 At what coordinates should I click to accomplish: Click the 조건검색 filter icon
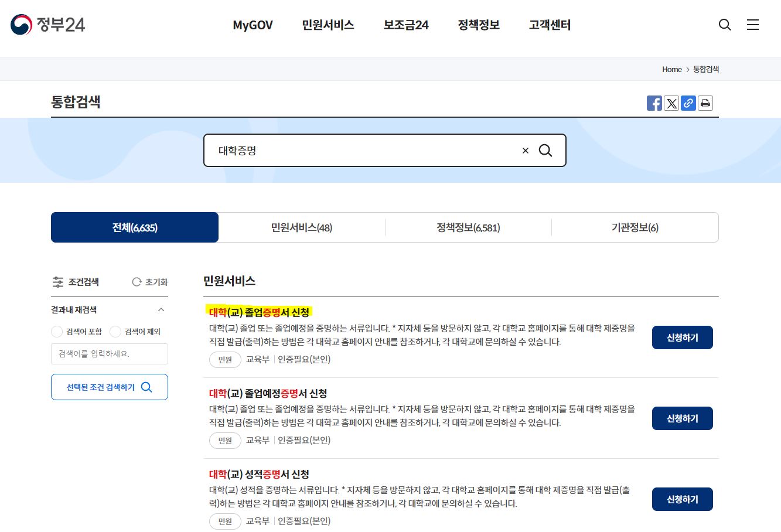tap(58, 282)
